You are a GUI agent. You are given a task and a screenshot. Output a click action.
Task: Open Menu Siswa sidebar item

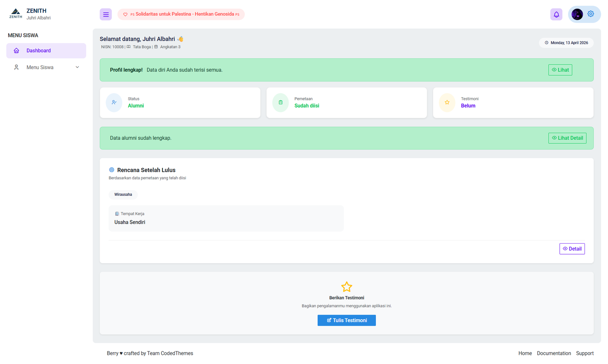pos(46,67)
